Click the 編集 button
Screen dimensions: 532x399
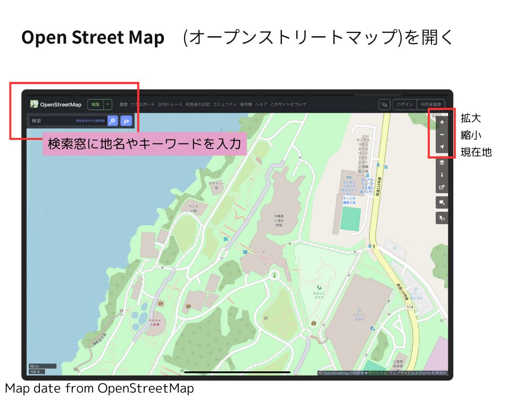tap(96, 104)
